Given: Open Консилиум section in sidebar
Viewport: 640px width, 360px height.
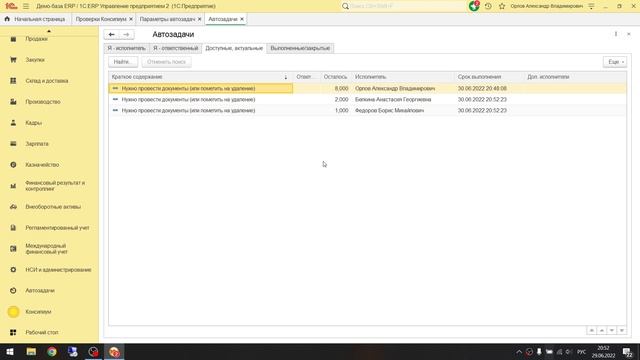Looking at the screenshot, I should point(38,312).
